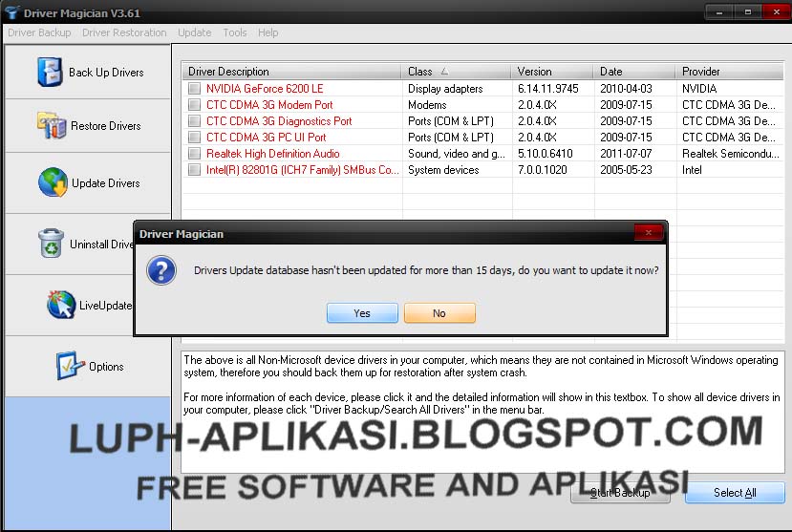Screen dimensions: 792x532
Task: Open the Options checkmark icon
Action: pyautogui.click(x=70, y=366)
